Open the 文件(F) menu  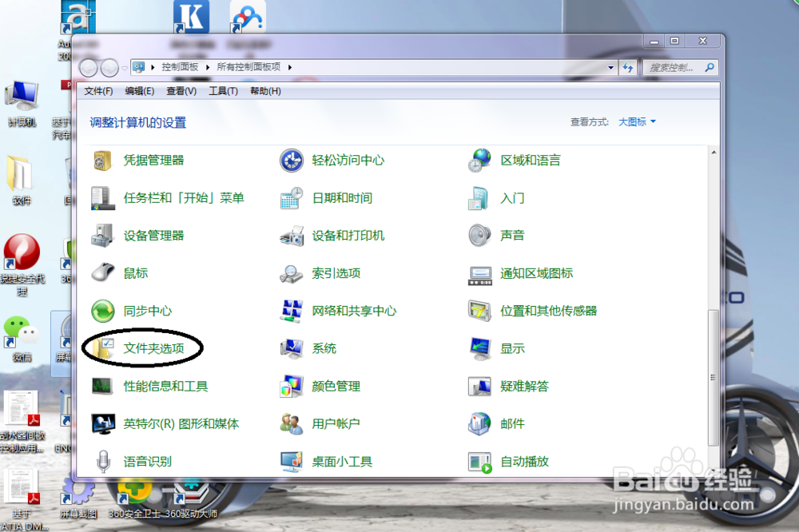98,91
